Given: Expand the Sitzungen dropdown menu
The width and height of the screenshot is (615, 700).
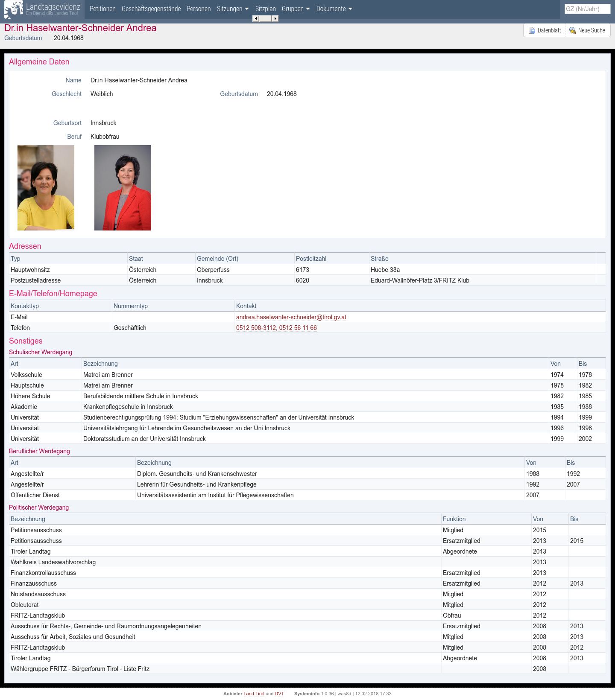Looking at the screenshot, I should click(233, 9).
